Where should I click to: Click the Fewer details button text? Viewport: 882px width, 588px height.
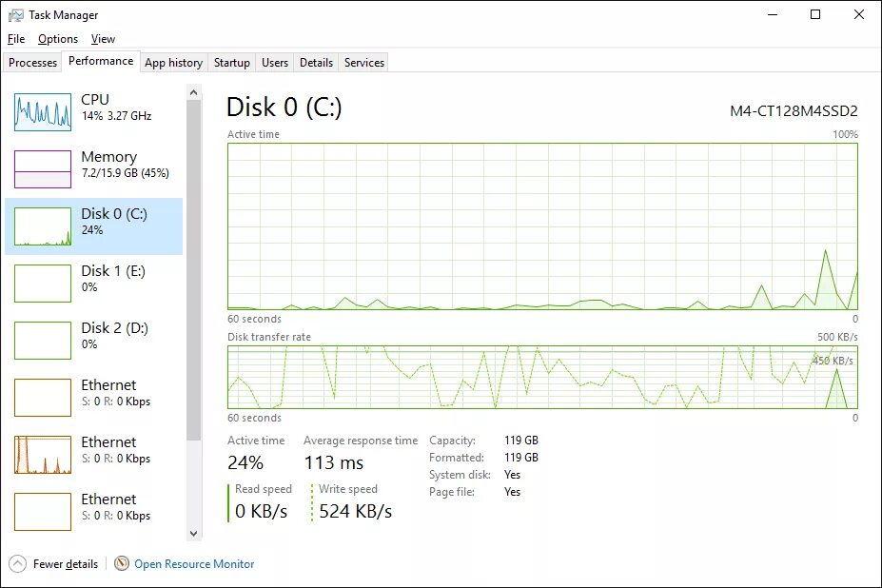click(x=66, y=564)
